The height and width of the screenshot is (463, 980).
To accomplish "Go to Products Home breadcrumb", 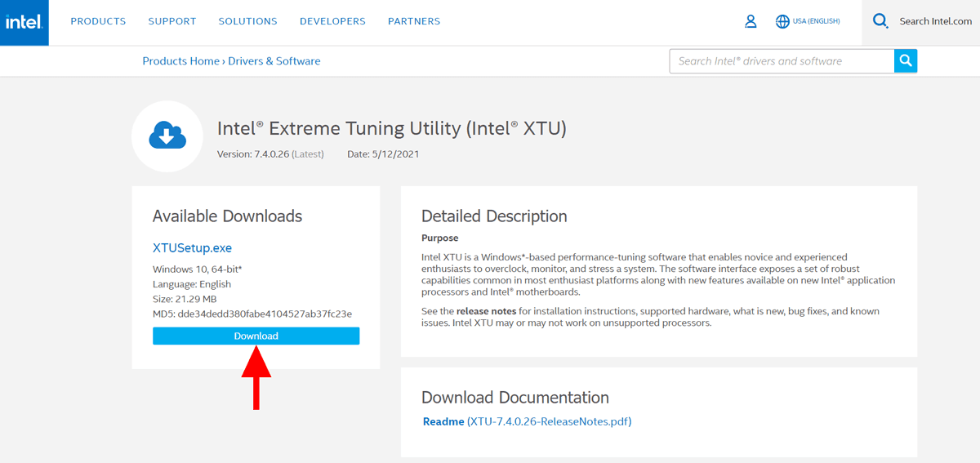I will (x=180, y=61).
